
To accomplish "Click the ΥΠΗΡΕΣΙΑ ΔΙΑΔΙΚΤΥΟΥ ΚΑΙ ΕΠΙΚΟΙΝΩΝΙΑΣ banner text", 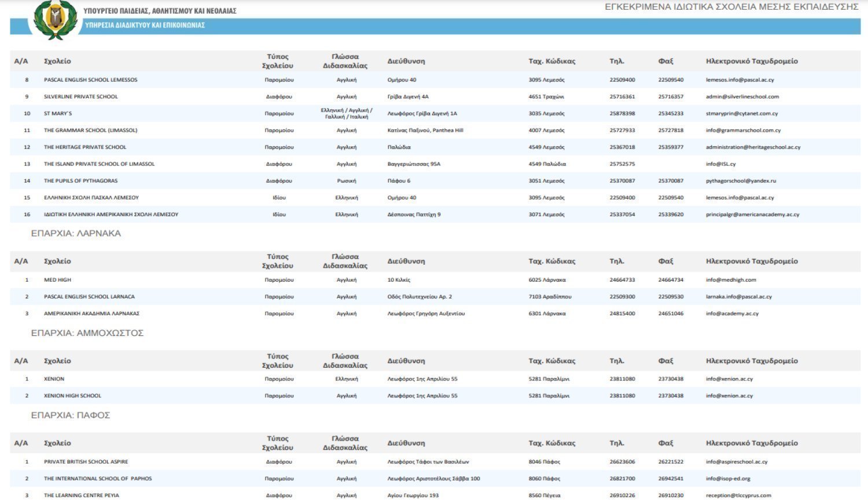I will click(x=145, y=25).
